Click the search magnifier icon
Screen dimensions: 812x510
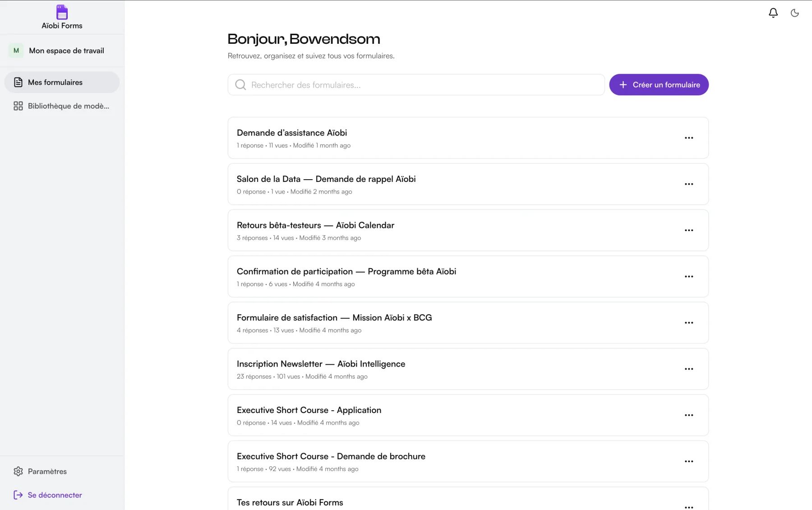point(240,85)
